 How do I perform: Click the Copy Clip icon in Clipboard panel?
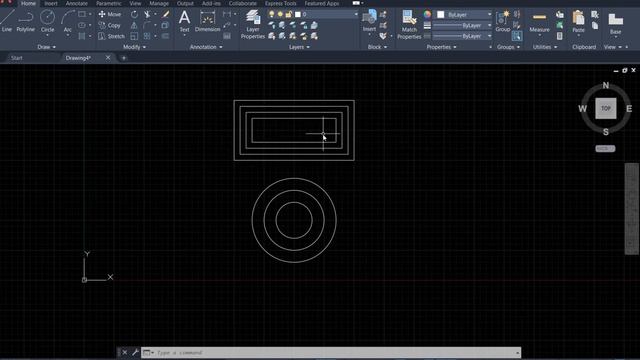coord(595,26)
